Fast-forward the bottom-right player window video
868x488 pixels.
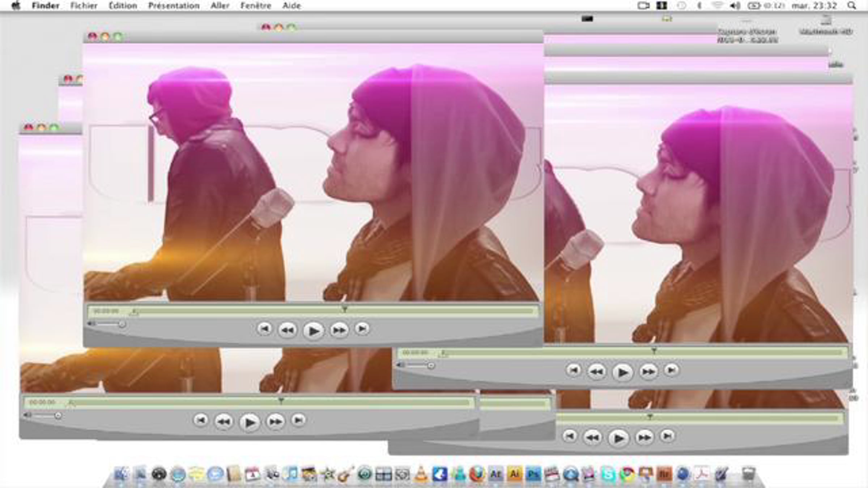pyautogui.click(x=644, y=437)
